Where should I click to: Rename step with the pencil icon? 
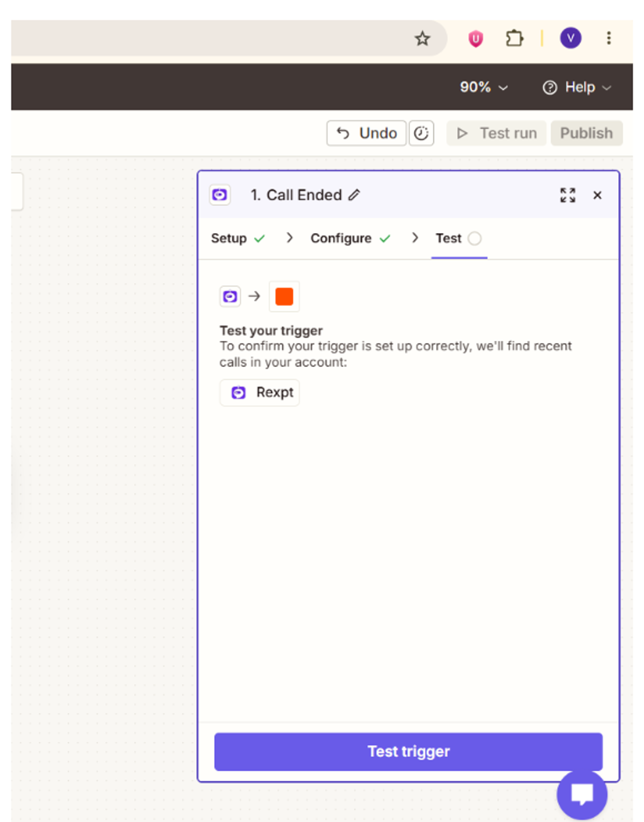354,195
